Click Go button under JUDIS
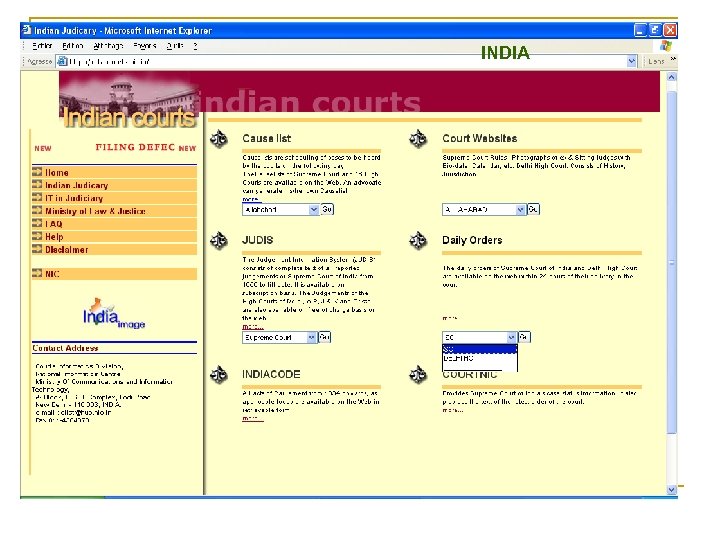The width and height of the screenshot is (720, 540). click(325, 338)
